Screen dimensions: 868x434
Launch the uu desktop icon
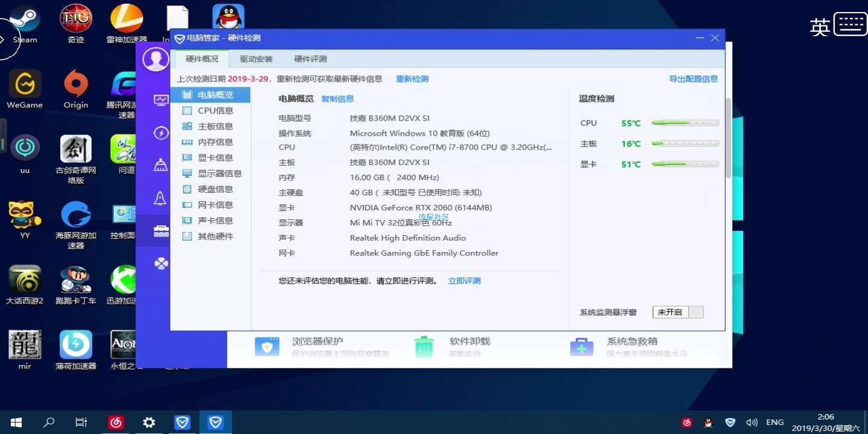pyautogui.click(x=25, y=154)
